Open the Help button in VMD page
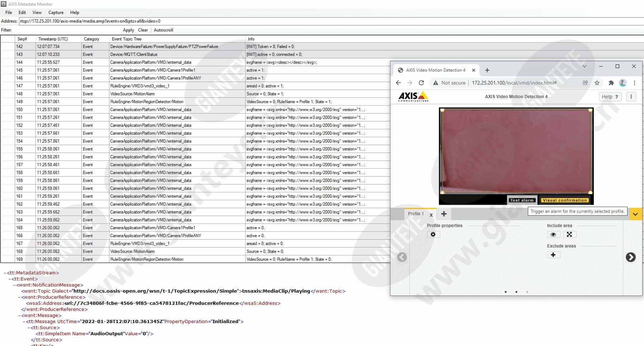 click(x=610, y=97)
